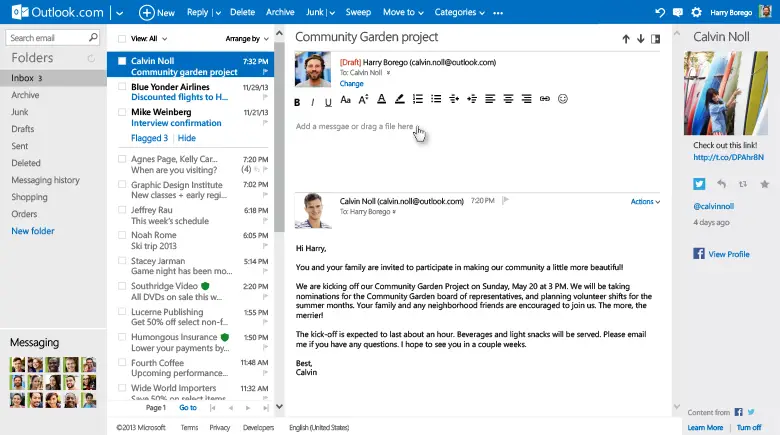
Task: Go to next message with down arrow
Action: coord(641,39)
